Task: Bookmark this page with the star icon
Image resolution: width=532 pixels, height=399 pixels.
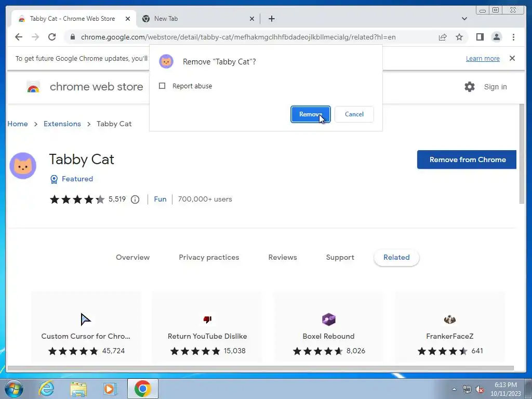Action: (459, 37)
